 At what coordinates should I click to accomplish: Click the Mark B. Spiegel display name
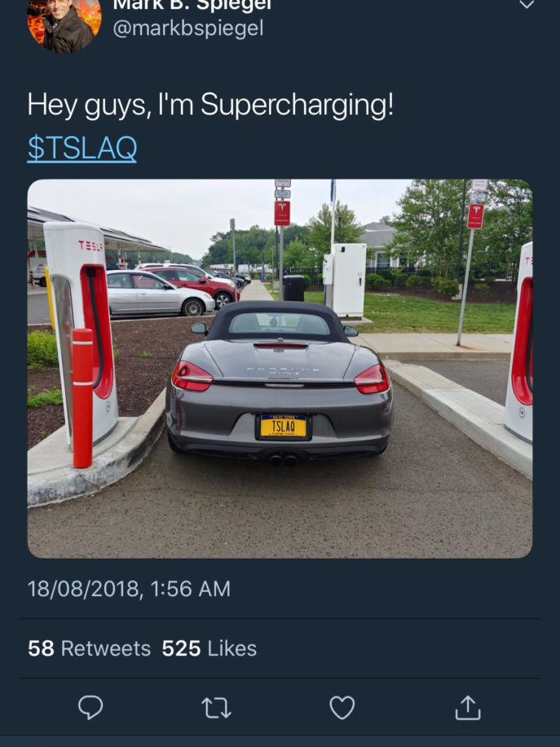(192, 5)
